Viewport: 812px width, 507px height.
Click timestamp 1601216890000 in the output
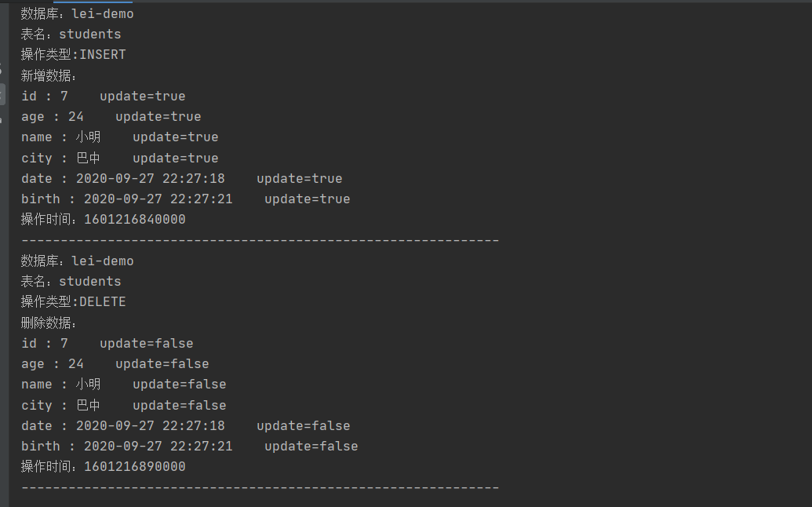pos(135,467)
